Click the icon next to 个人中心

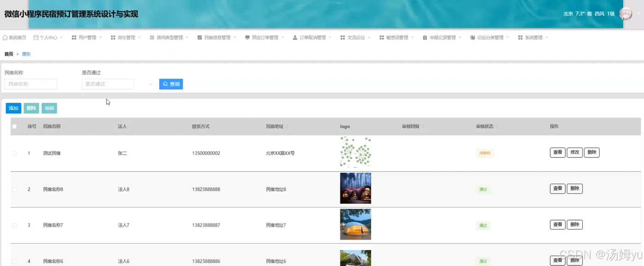pyautogui.click(x=36, y=38)
